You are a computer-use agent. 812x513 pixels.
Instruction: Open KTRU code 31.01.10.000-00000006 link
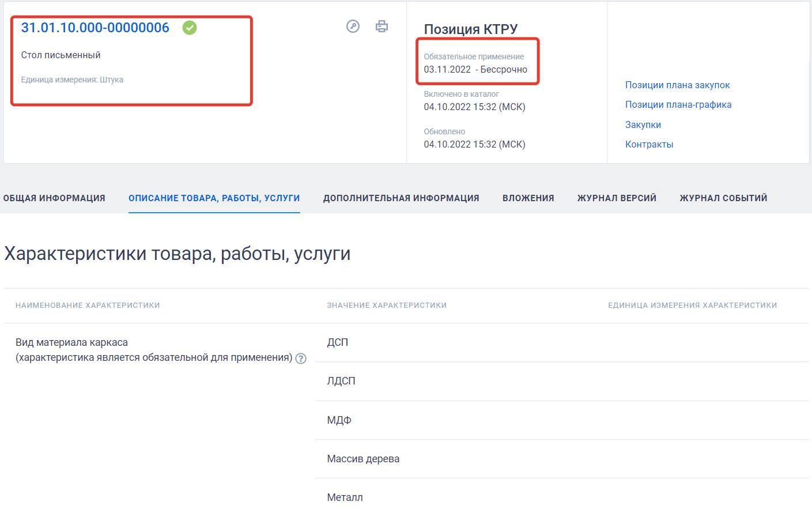point(95,28)
